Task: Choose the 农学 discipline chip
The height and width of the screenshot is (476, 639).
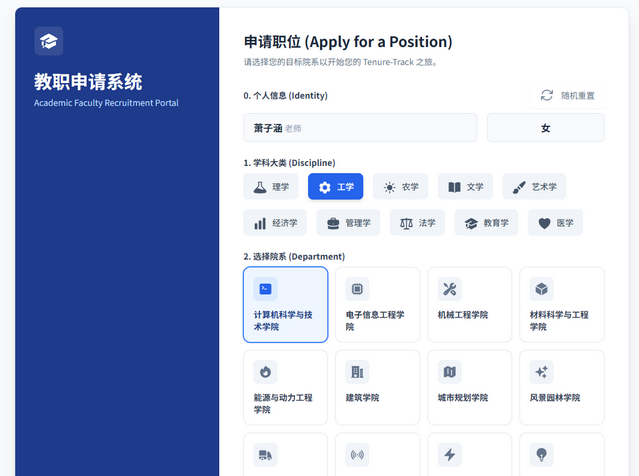Action: tap(400, 187)
